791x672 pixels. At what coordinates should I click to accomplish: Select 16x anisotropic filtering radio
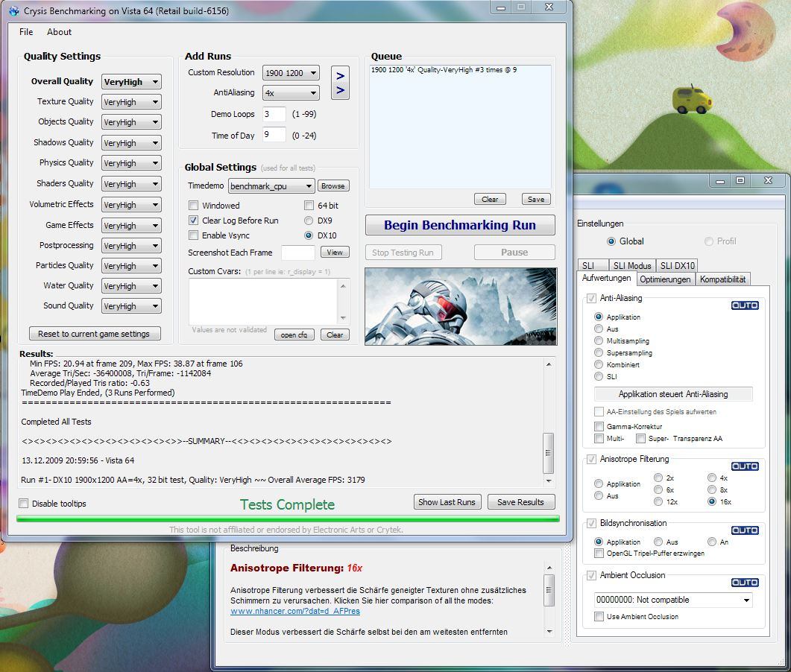coord(712,501)
